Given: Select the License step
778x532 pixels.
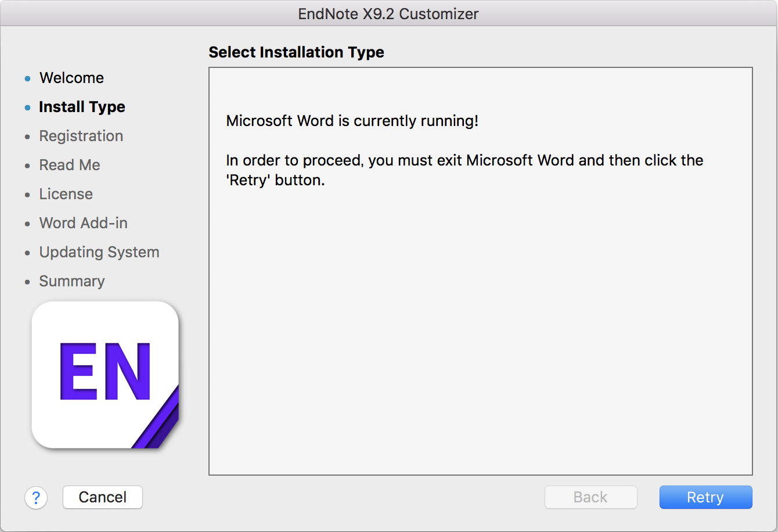Looking at the screenshot, I should 66,194.
